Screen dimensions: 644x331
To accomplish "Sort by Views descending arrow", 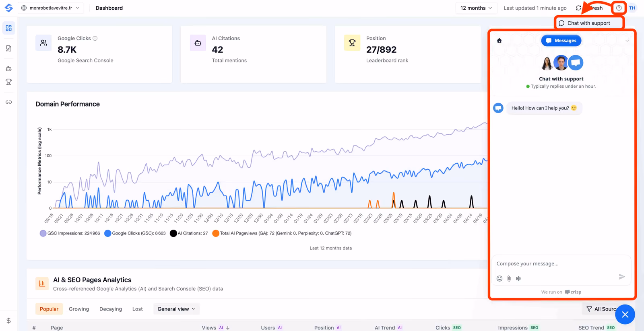I will pyautogui.click(x=228, y=328).
